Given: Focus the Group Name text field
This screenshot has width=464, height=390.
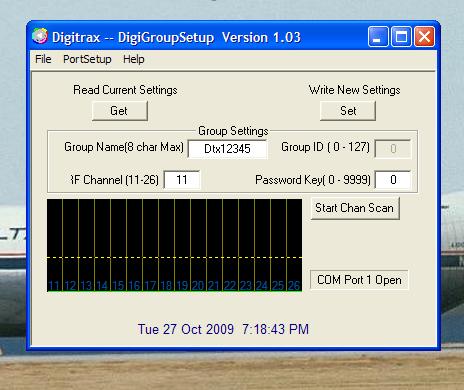Looking at the screenshot, I should pos(227,148).
